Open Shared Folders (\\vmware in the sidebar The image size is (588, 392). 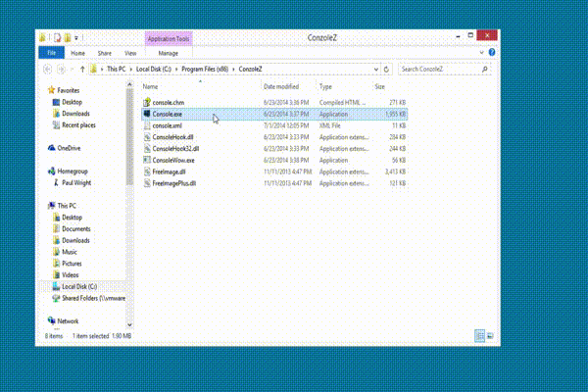94,298
